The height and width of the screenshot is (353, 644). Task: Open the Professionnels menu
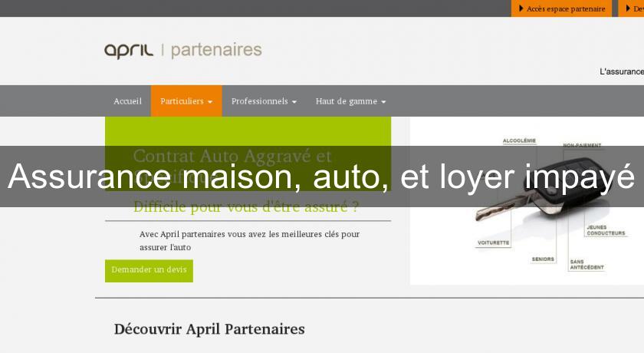pos(264,101)
